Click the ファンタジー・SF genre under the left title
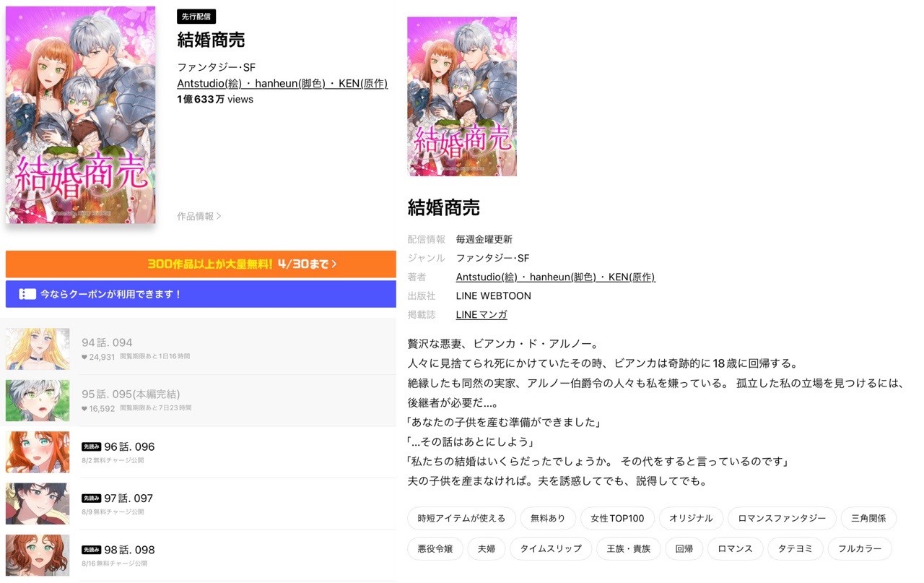 tap(217, 67)
